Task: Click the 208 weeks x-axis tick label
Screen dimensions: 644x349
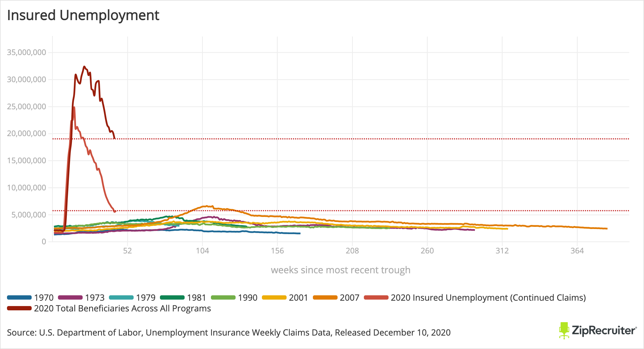Action: 352,251
